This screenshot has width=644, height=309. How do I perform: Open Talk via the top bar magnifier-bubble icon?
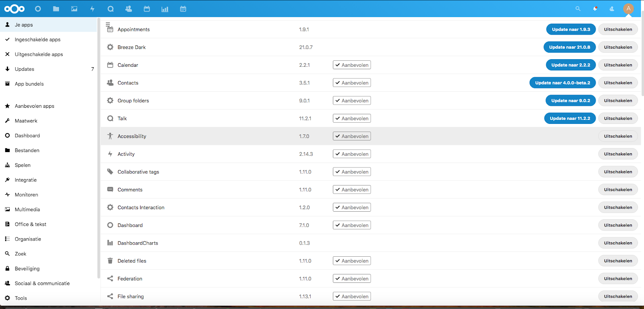pos(111,9)
